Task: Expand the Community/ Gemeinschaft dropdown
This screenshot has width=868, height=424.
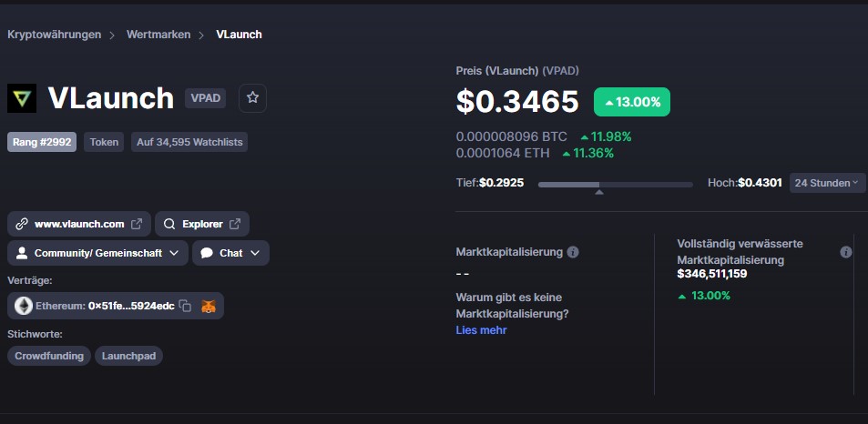Action: point(98,253)
